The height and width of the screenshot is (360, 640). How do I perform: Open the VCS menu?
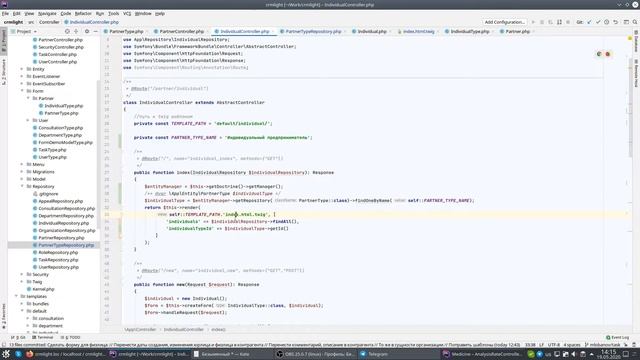coord(127,13)
